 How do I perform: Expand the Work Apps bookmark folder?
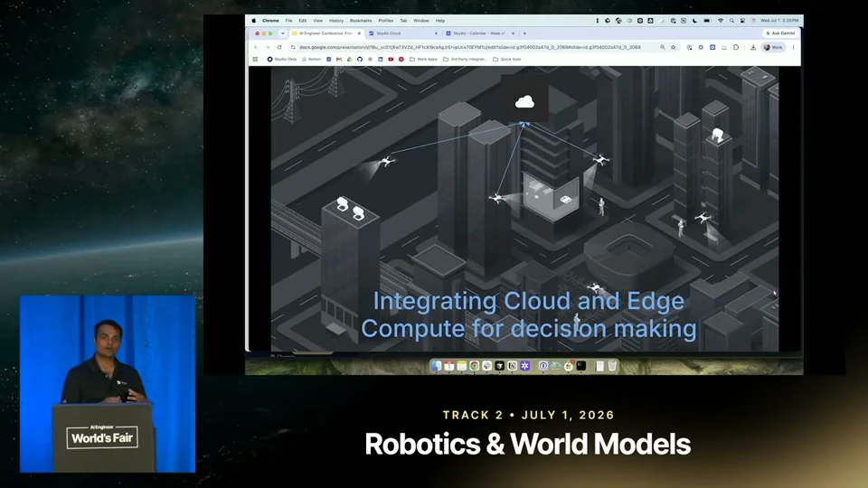click(423, 60)
